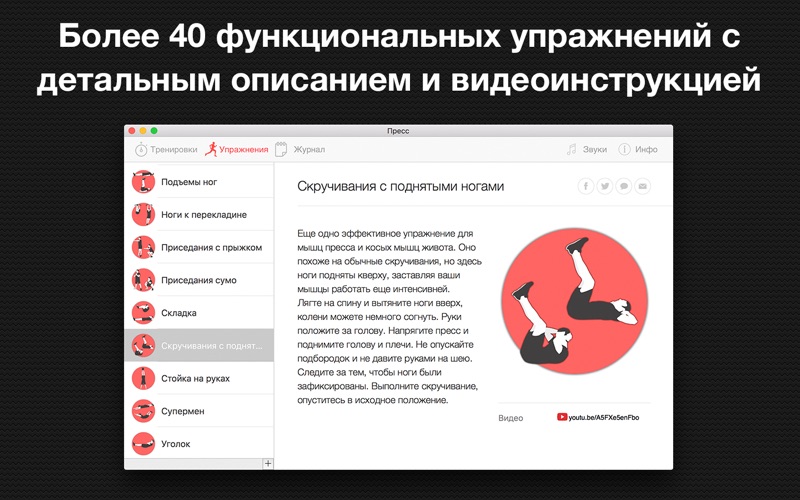Click the Уголок thumbnail icon
This screenshot has height=500, width=800.
click(143, 443)
